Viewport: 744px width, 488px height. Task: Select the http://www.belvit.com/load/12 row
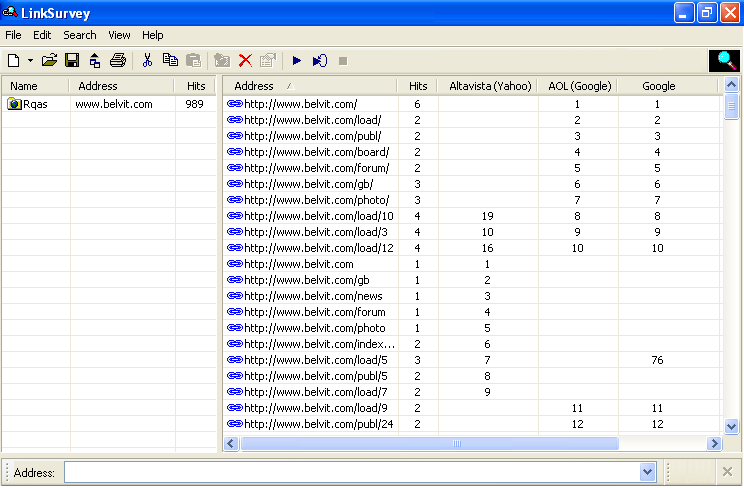[x=472, y=248]
